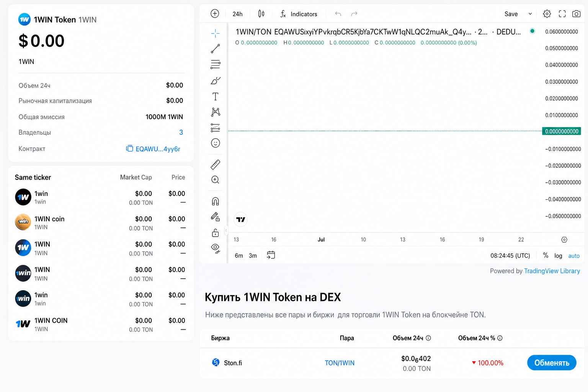
Task: Undo the last chart action
Action: click(338, 14)
